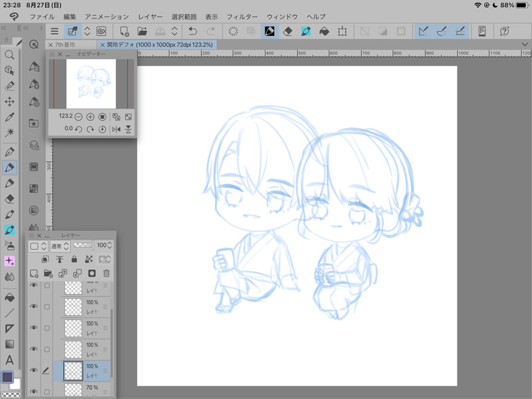Open the ファイル menu

[x=42, y=17]
